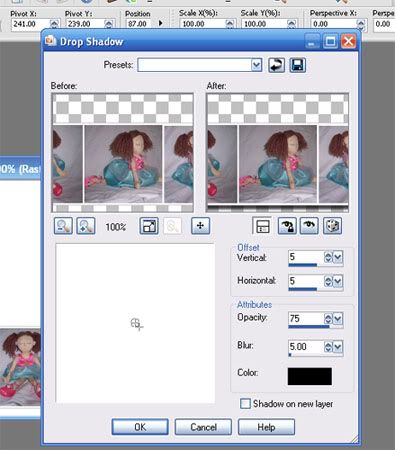
Task: Click the Pivot X spinner arrows
Action: pos(54,24)
